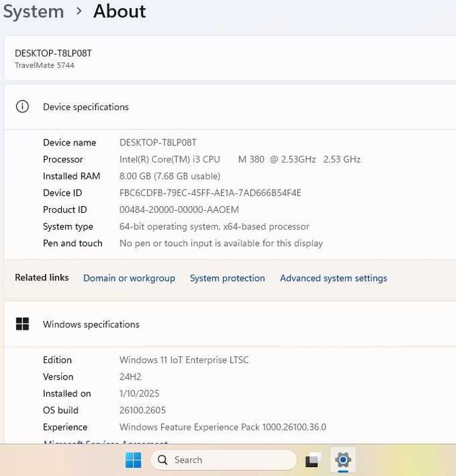
Task: Select the Device ID FBC6CDFB value
Action: tap(210, 192)
